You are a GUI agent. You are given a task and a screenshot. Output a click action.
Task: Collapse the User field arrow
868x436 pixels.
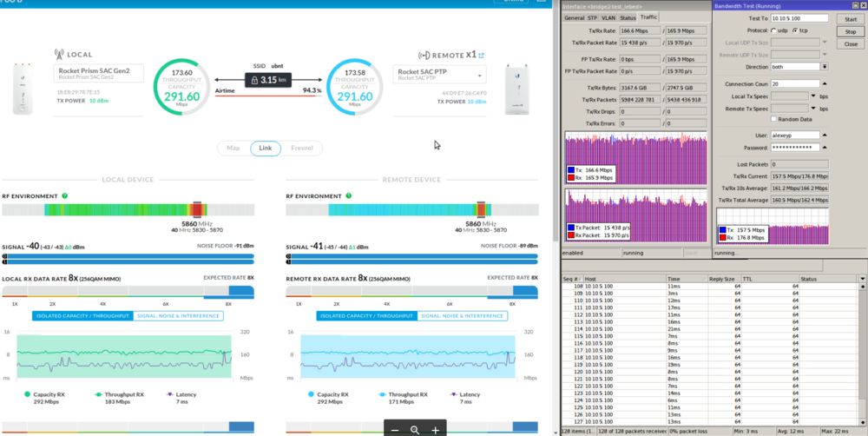click(825, 135)
